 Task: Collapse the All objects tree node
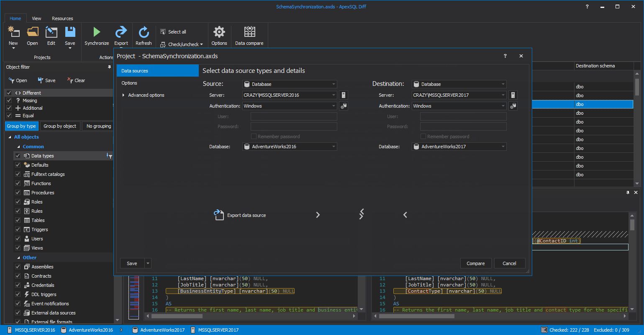[10, 137]
